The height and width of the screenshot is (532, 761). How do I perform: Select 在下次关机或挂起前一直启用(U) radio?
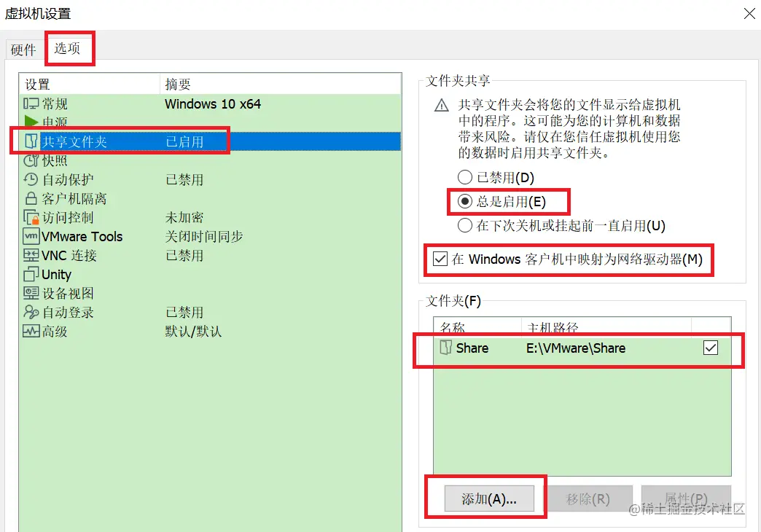click(x=465, y=226)
